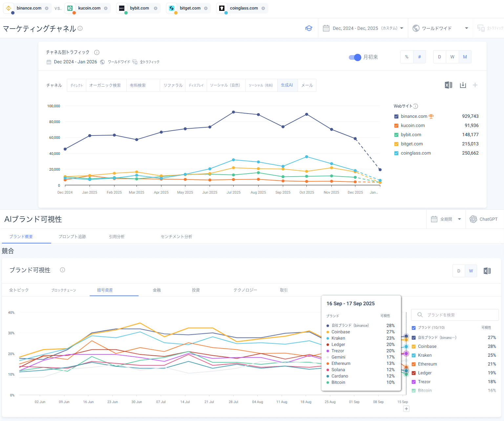Click the plus button below the visibility chart
The image size is (504, 421).
coord(406,409)
